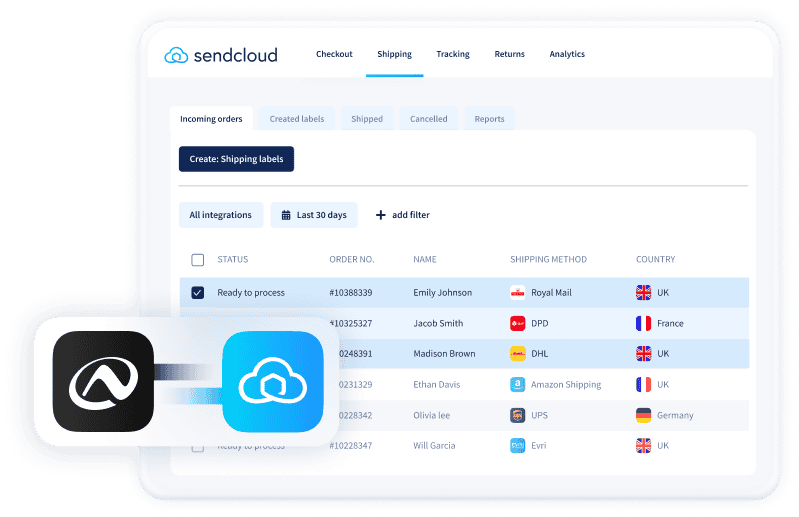Switch to the Shipping section
The width and height of the screenshot is (799, 517).
click(x=394, y=54)
